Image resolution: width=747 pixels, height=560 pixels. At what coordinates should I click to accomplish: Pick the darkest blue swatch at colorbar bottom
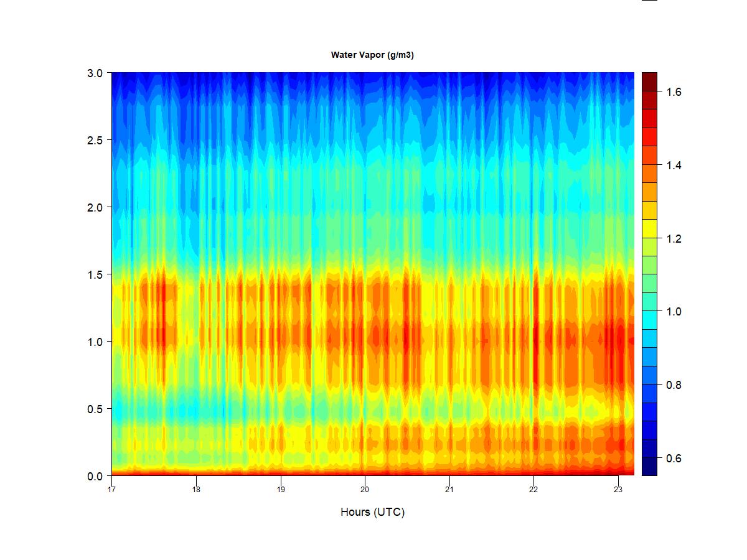click(649, 466)
